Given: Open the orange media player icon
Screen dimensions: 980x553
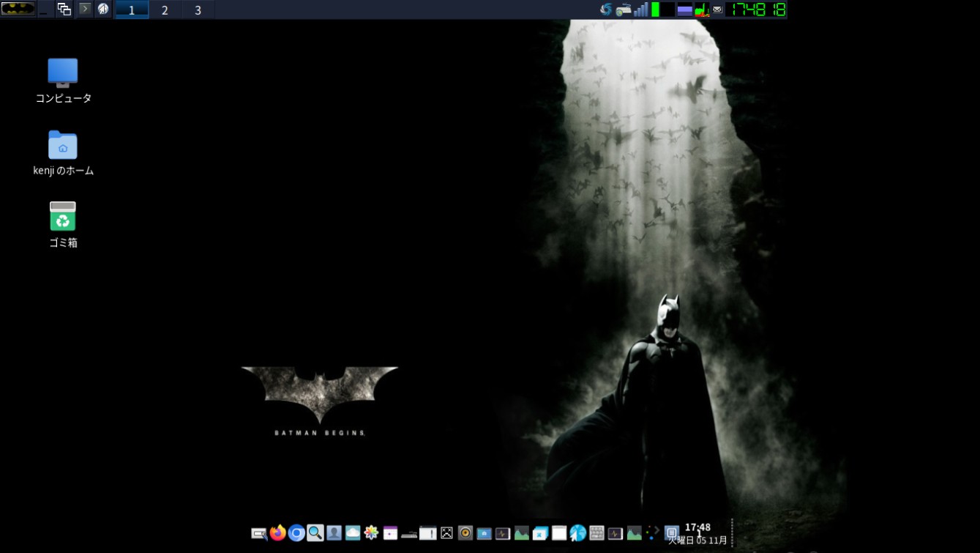Looking at the screenshot, I should tap(465, 533).
